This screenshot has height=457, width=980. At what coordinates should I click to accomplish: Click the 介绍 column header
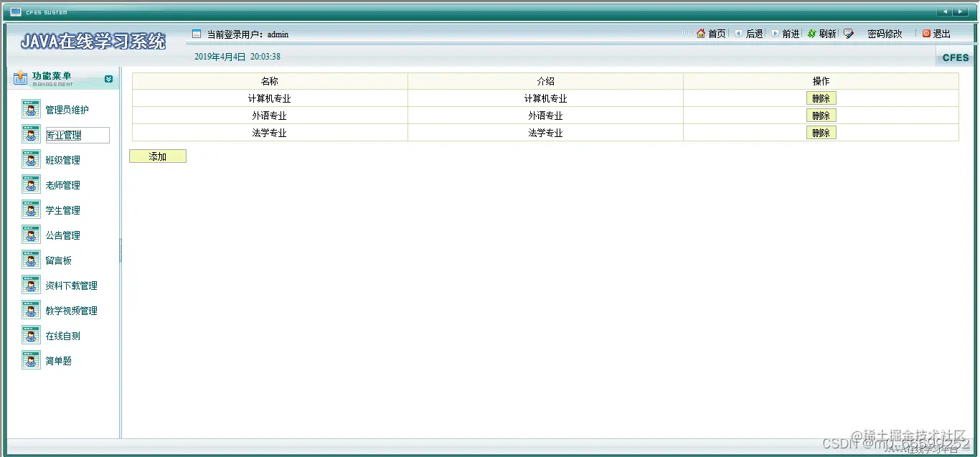coord(545,81)
